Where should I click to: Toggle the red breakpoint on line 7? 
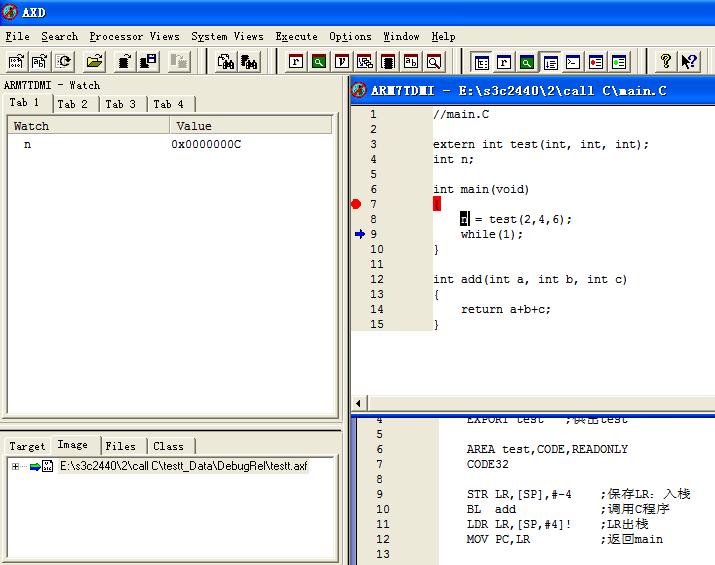[356, 204]
